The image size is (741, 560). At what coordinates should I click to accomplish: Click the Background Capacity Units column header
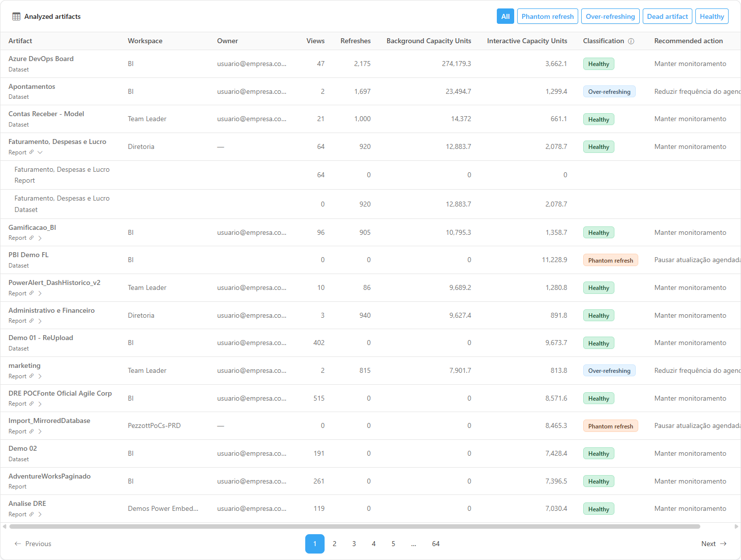[429, 41]
